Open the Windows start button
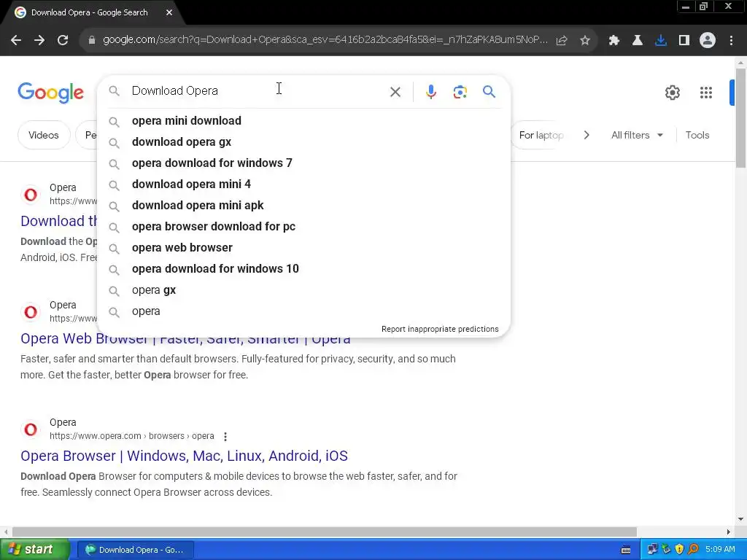The height and width of the screenshot is (560, 747). tap(35, 550)
